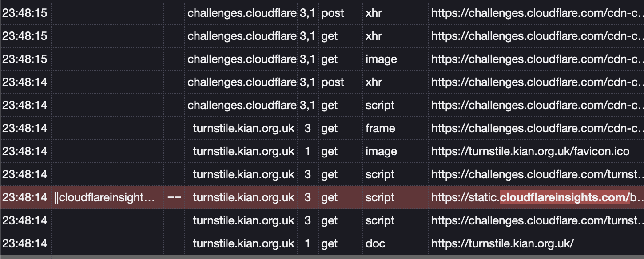Select the 23:48:15 post xhr request row
This screenshot has height=259, width=644.
coord(311,13)
